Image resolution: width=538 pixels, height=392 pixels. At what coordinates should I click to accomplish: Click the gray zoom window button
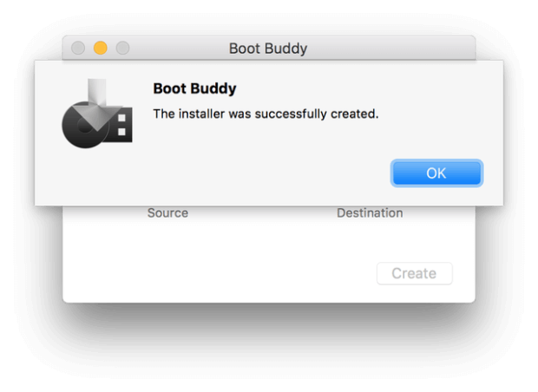click(x=122, y=49)
